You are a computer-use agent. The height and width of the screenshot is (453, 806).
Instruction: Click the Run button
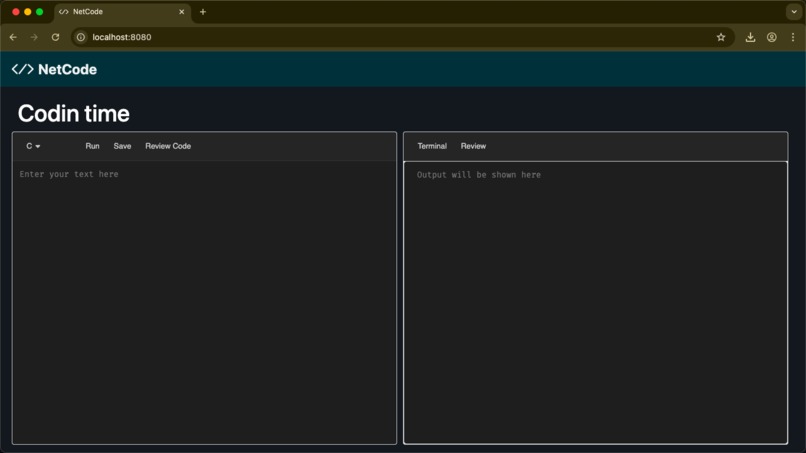click(x=93, y=147)
